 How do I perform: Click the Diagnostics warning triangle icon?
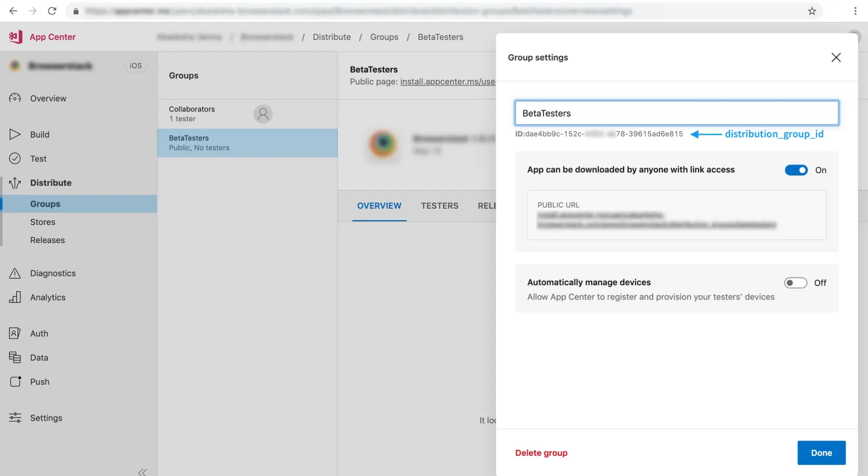coord(15,273)
